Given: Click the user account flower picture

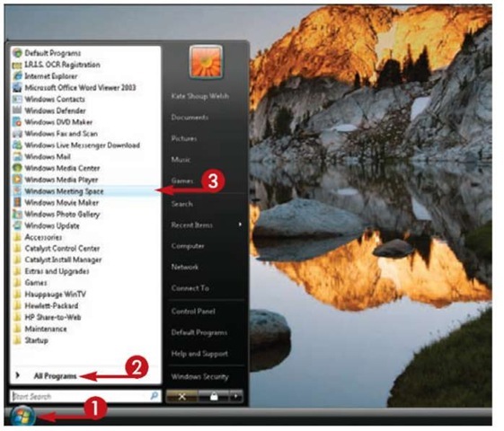Looking at the screenshot, I should [206, 62].
